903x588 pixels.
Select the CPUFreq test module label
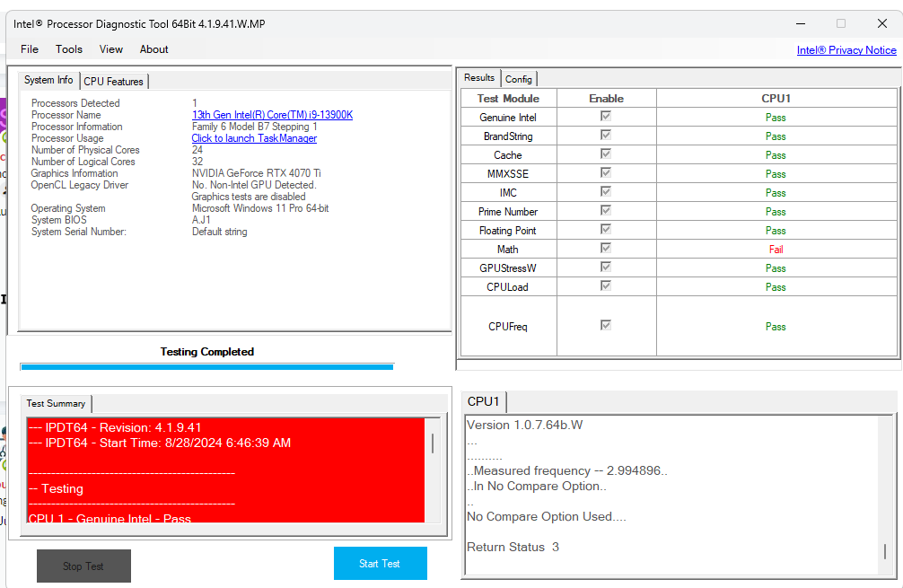(508, 327)
